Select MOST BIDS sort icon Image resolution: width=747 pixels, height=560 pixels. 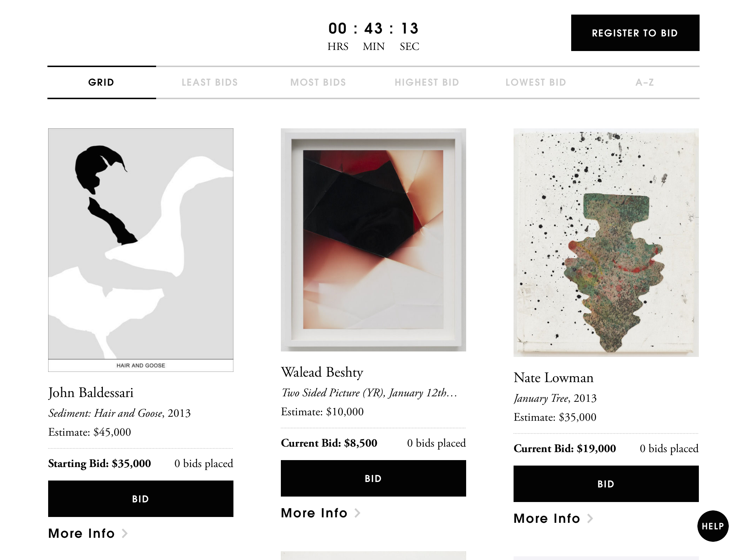point(318,82)
